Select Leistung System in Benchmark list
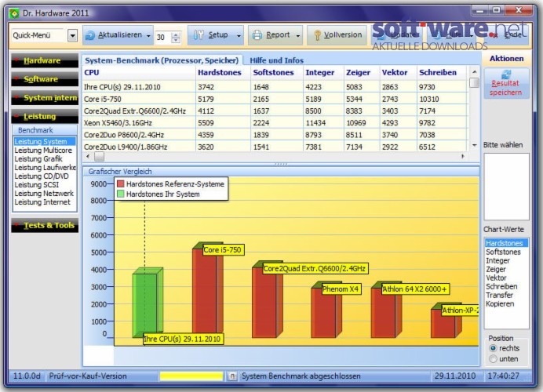543x392 pixels. [45, 141]
